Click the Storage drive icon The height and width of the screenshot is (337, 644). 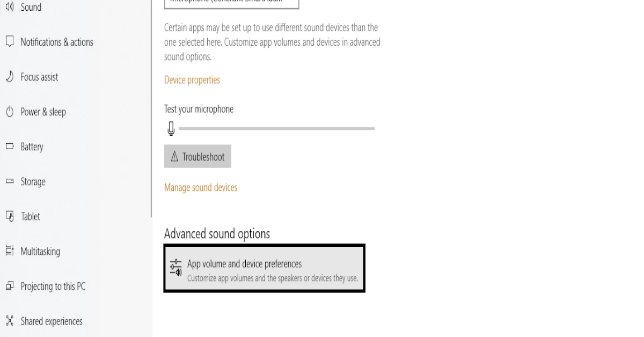pos(9,181)
